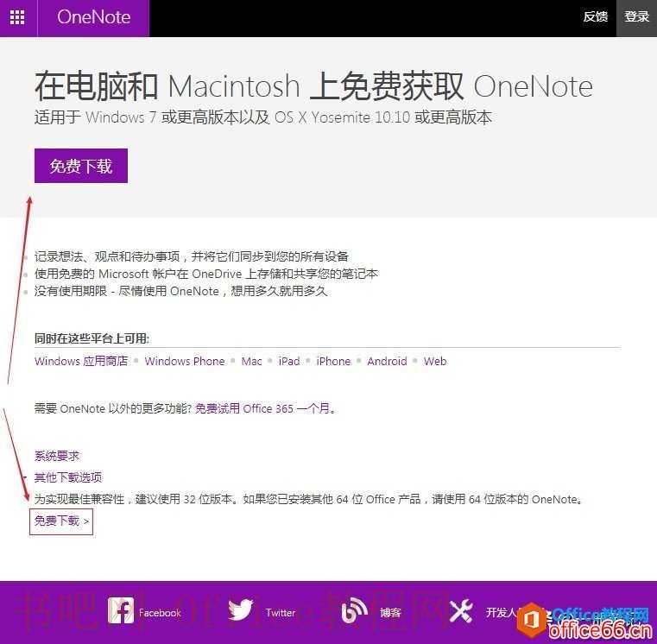Viewport: 657px width, 644px height.
Task: Open the app launcher grid icon
Action: tap(17, 17)
